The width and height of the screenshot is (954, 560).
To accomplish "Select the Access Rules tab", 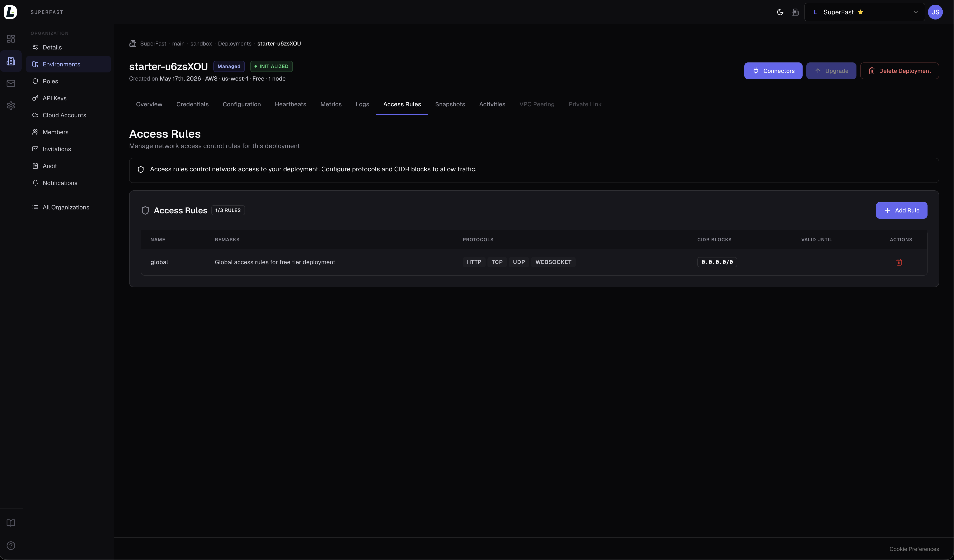I will coord(402,104).
